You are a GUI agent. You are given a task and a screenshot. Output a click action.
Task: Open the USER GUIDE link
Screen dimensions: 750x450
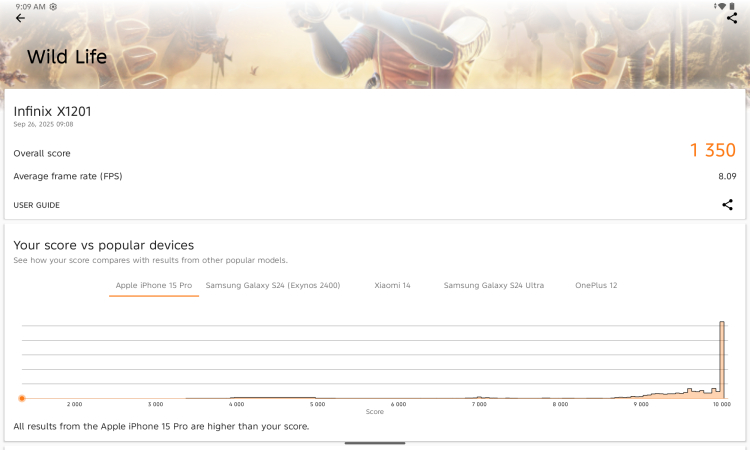(36, 205)
